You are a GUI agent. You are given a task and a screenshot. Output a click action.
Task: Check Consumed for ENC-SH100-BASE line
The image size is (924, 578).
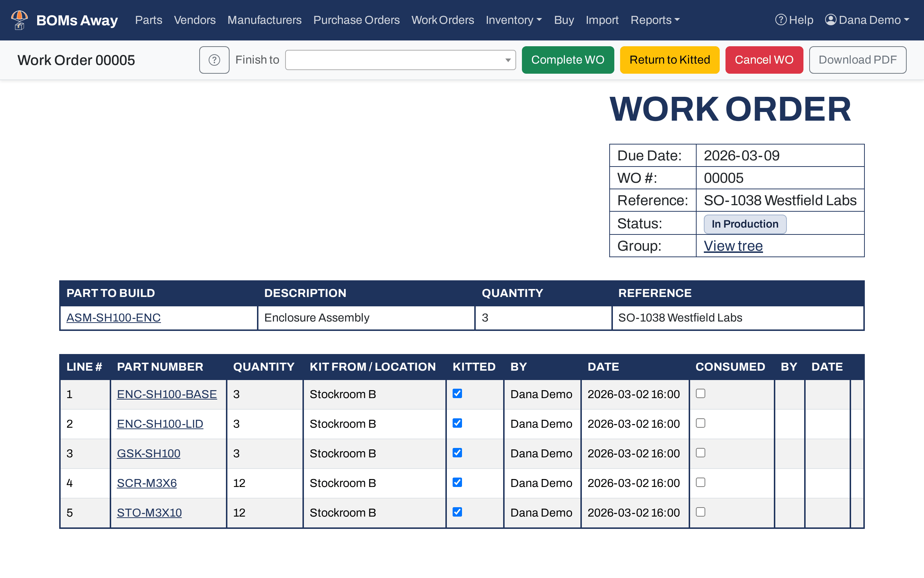pyautogui.click(x=700, y=393)
